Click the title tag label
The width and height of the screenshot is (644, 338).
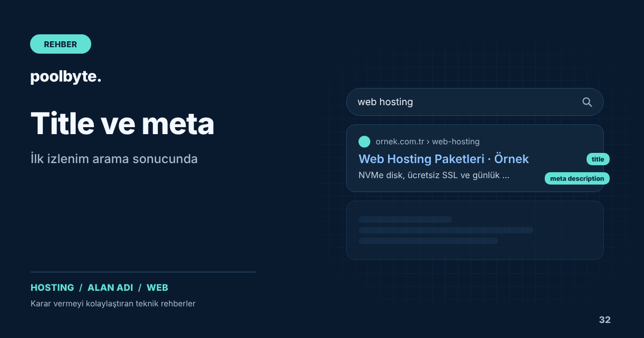click(598, 159)
